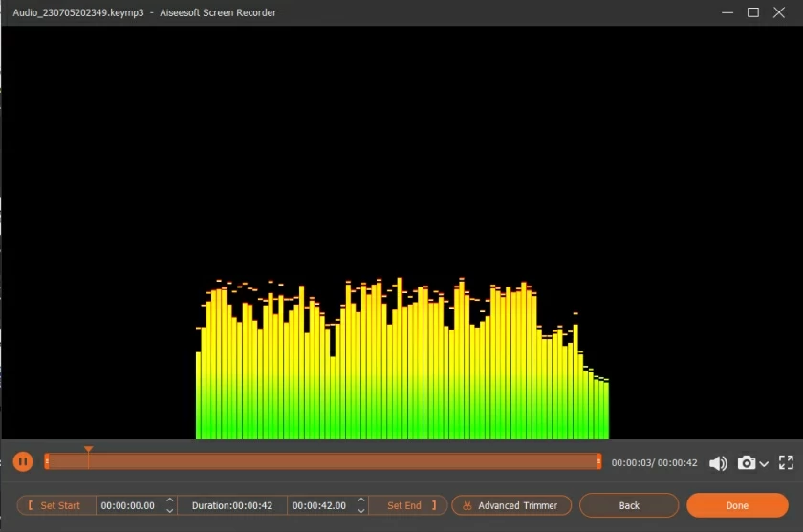Click the trim start handle on the timeline
The height and width of the screenshot is (532, 803).
pyautogui.click(x=47, y=461)
